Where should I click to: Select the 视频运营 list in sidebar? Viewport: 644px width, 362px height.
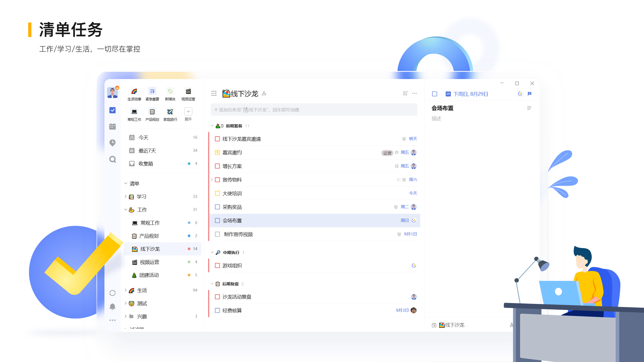[x=149, y=262]
